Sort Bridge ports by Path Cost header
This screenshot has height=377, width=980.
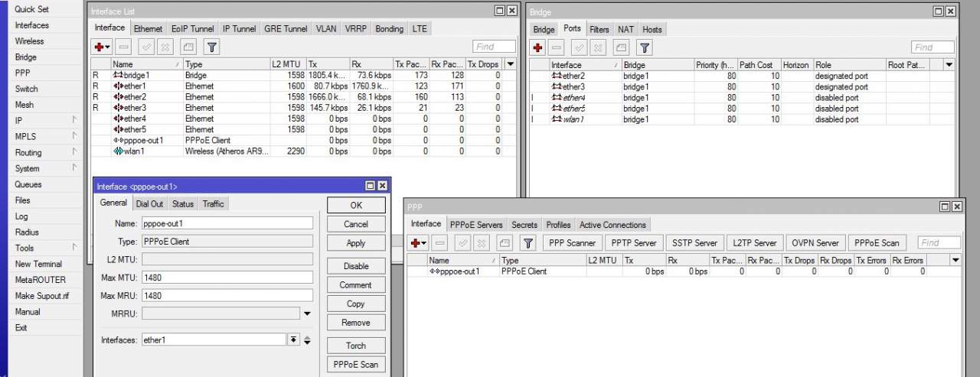759,65
